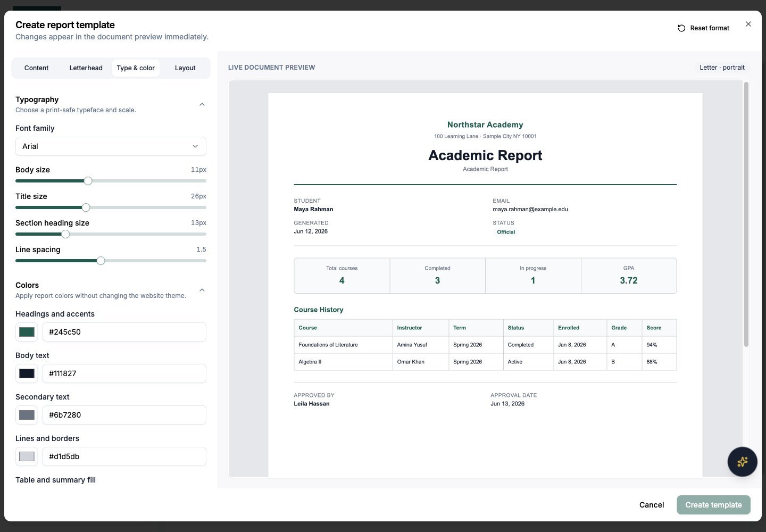Click the maya.rahman@example.edu email text
Screen dimensions: 766x532
pos(530,209)
